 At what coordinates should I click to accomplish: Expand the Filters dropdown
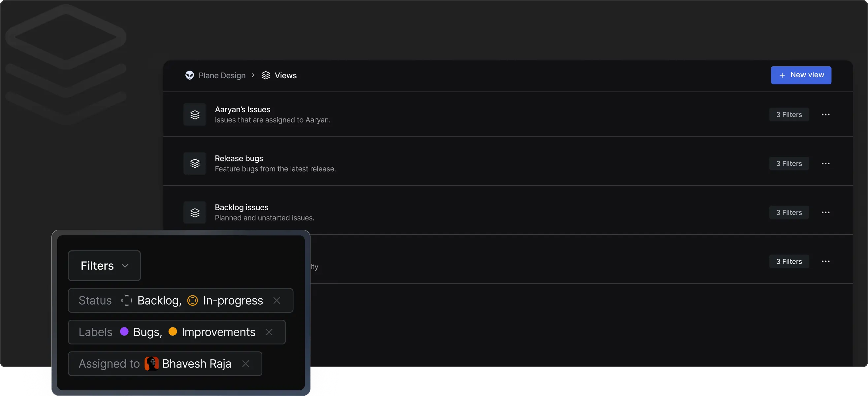pos(105,266)
